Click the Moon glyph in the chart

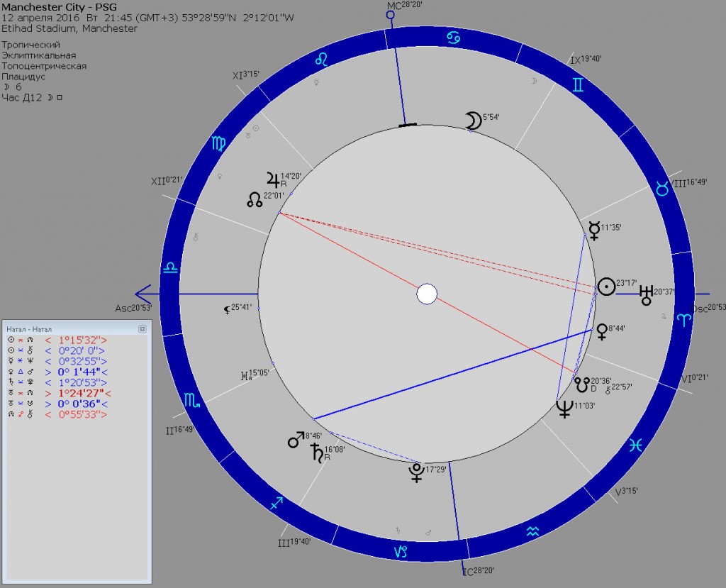pos(472,121)
